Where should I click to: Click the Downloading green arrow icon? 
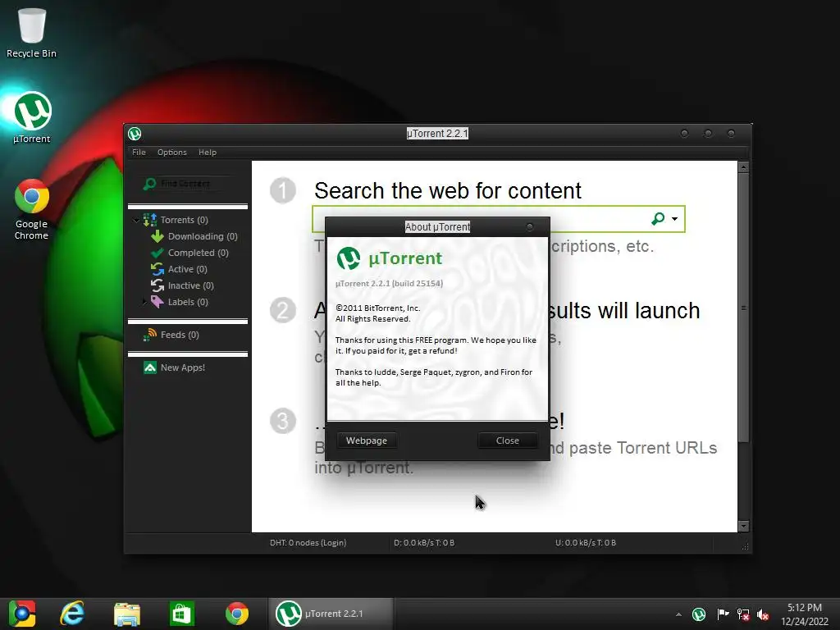pos(157,236)
